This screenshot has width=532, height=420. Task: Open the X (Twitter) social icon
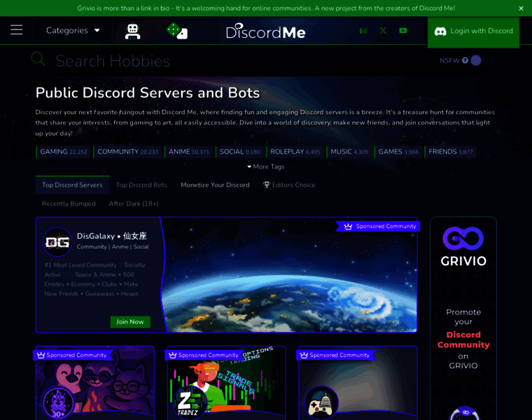click(383, 31)
